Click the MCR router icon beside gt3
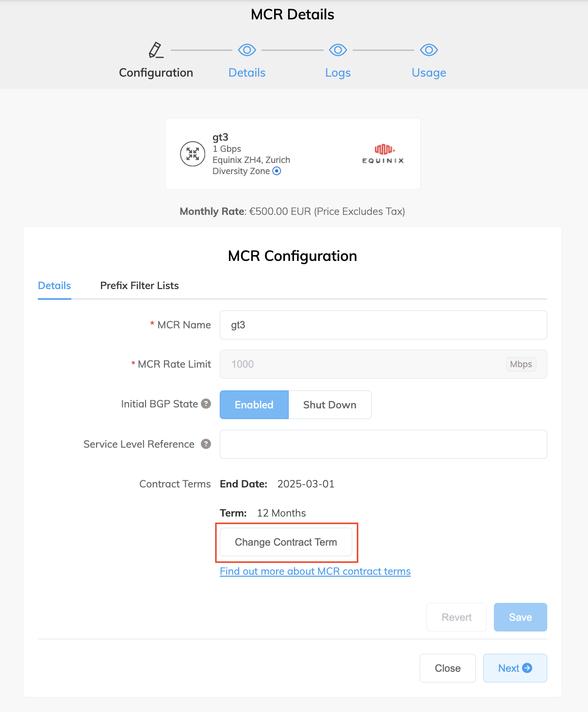 coord(193,154)
